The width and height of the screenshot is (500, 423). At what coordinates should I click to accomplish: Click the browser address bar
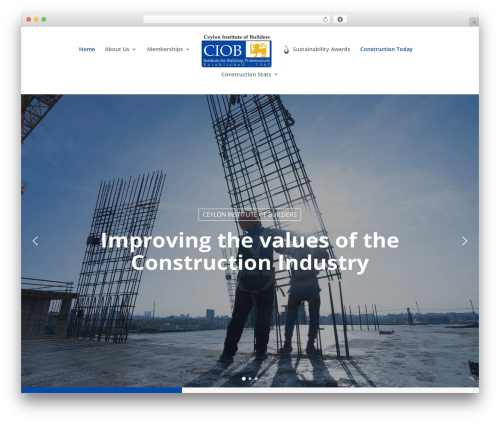237,20
